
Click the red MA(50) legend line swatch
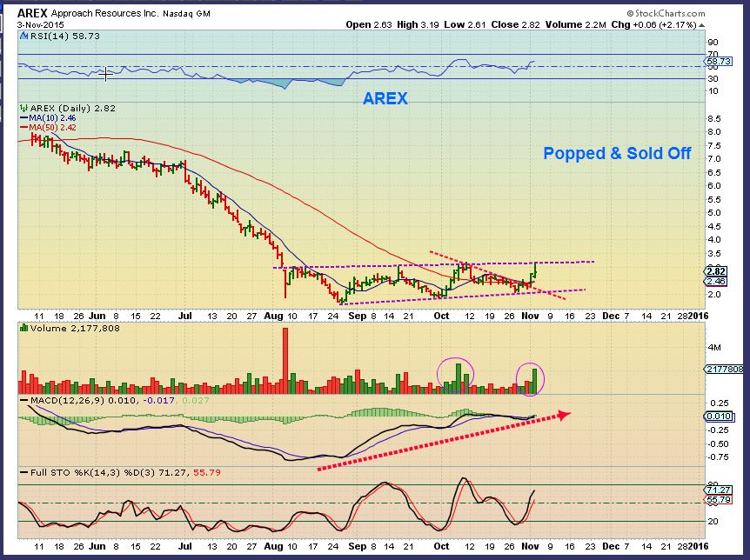click(23, 127)
